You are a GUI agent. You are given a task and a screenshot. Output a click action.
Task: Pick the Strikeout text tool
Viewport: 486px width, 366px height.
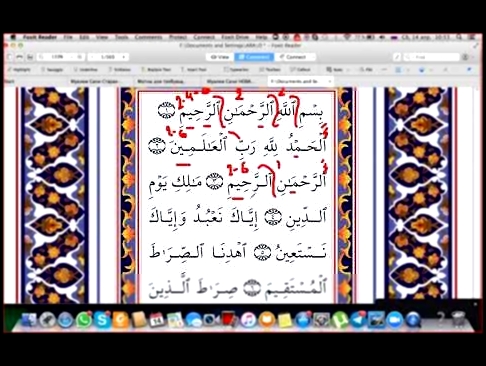(120, 70)
